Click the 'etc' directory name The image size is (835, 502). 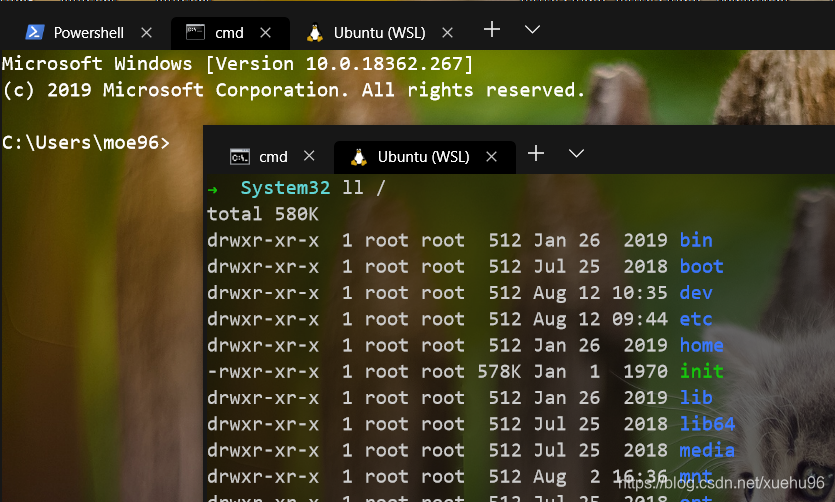click(x=696, y=319)
